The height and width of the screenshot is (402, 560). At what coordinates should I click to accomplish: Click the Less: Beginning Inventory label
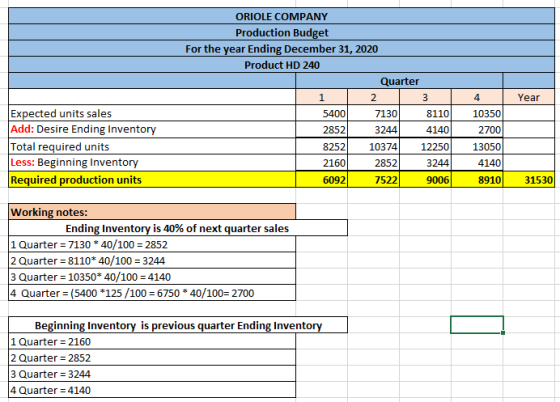[x=152, y=162]
